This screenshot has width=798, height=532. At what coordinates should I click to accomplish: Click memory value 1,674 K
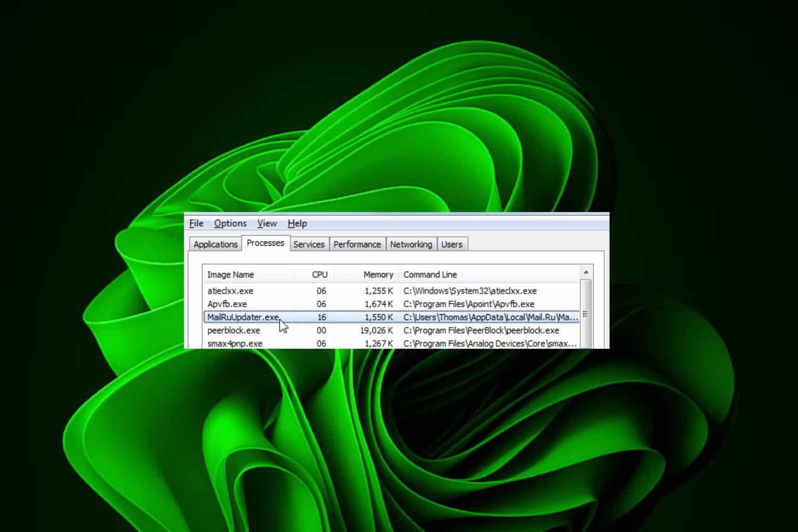379,304
